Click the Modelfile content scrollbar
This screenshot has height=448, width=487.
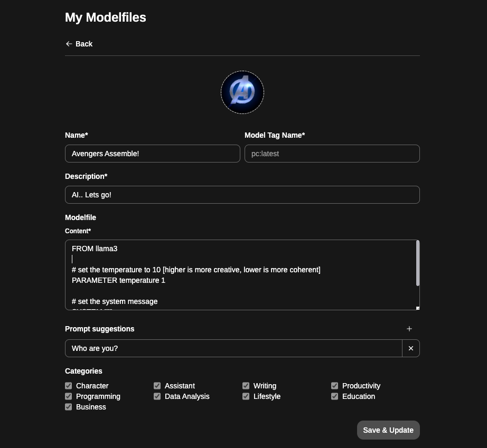pos(418,263)
